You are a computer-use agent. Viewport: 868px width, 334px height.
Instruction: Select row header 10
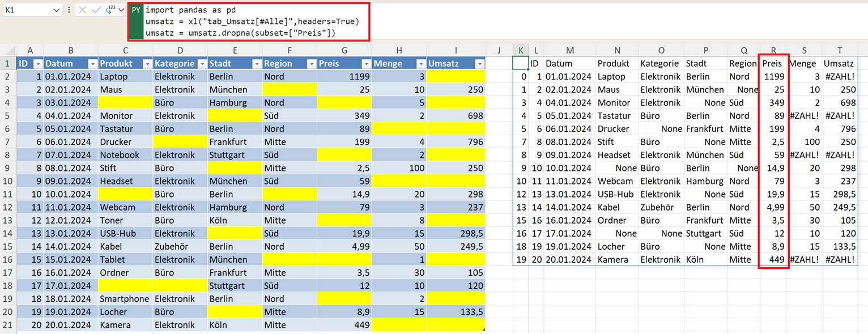pos(8,181)
